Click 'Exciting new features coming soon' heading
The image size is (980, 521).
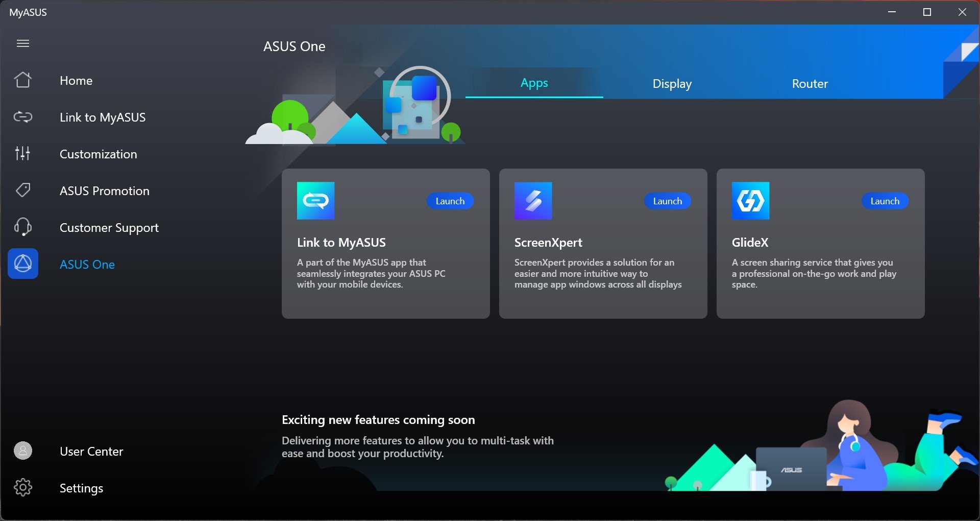click(x=378, y=420)
